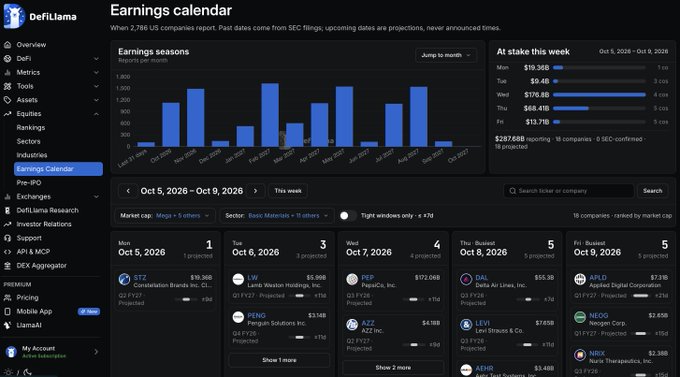Click the My Account avatar

click(11, 352)
